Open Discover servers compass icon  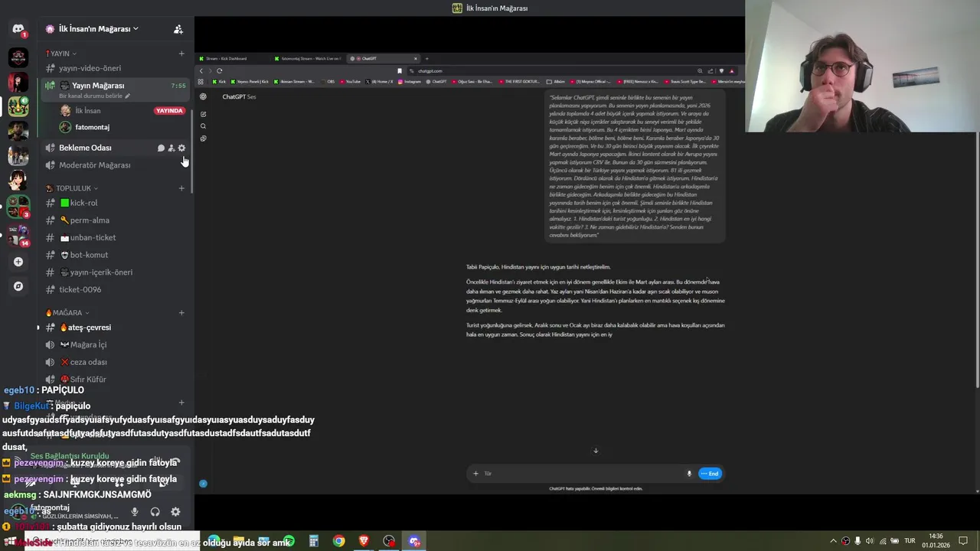pyautogui.click(x=18, y=286)
